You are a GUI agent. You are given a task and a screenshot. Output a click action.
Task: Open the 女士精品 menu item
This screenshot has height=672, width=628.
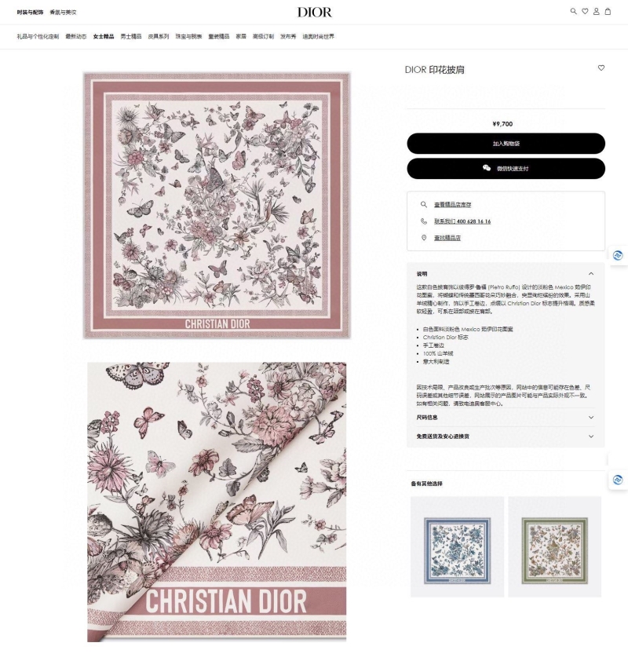point(104,36)
